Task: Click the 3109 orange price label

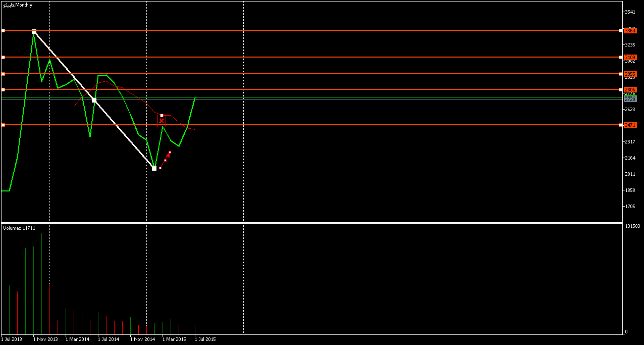Action: tap(630, 57)
